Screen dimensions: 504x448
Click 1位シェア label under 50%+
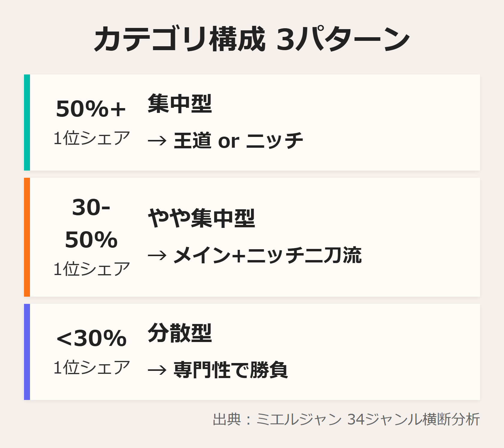tap(91, 138)
